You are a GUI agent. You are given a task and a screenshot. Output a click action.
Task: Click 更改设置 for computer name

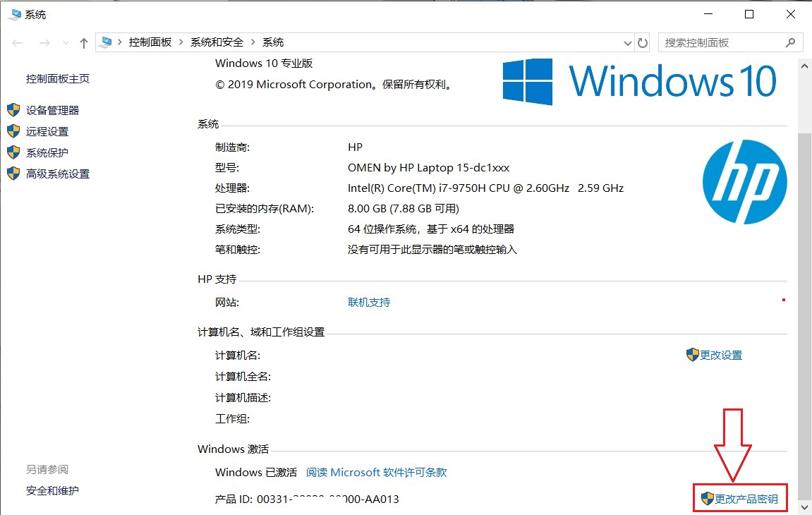click(x=722, y=356)
